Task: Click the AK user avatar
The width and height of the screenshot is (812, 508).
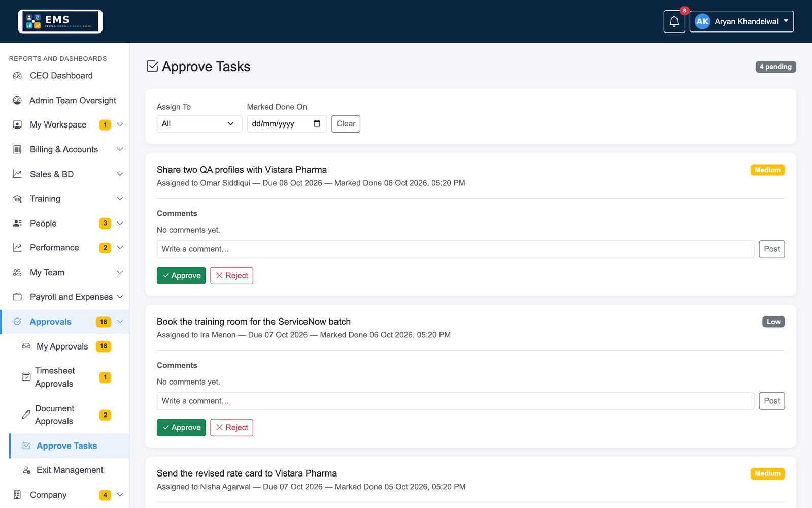Action: point(702,21)
